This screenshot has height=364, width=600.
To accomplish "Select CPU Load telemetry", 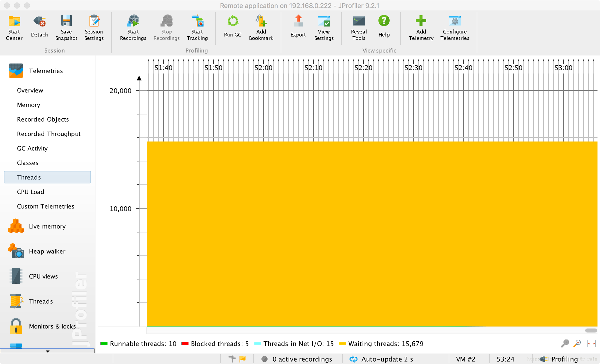I will click(30, 192).
